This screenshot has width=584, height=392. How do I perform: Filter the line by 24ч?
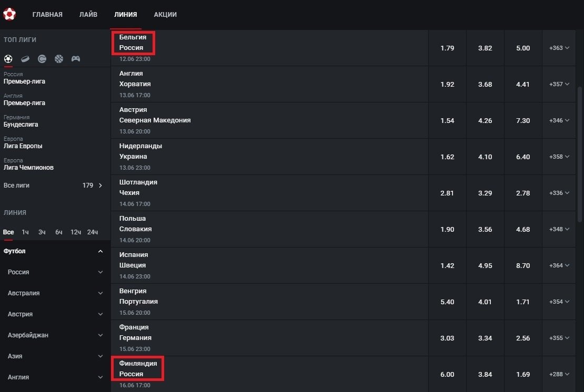pos(93,232)
